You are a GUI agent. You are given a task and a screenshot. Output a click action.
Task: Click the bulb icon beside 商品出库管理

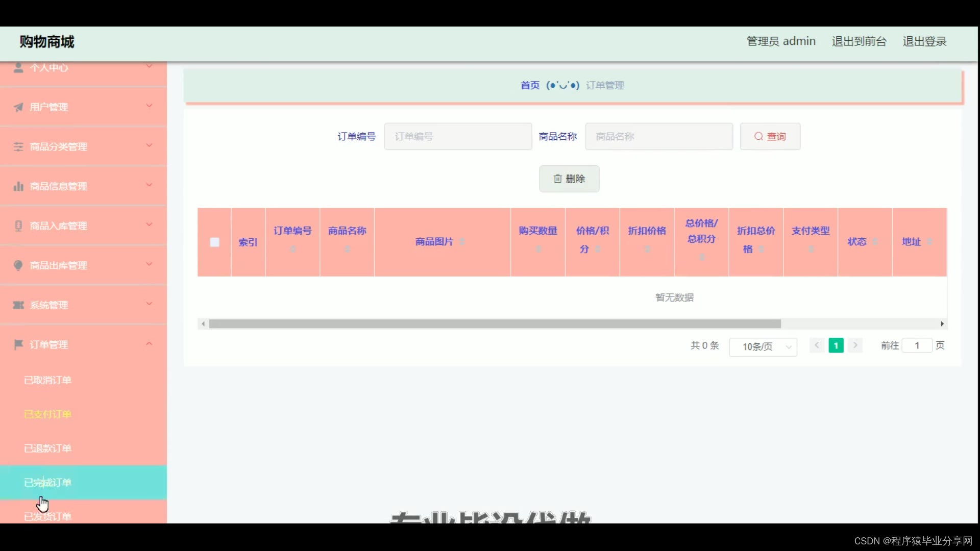(x=18, y=265)
